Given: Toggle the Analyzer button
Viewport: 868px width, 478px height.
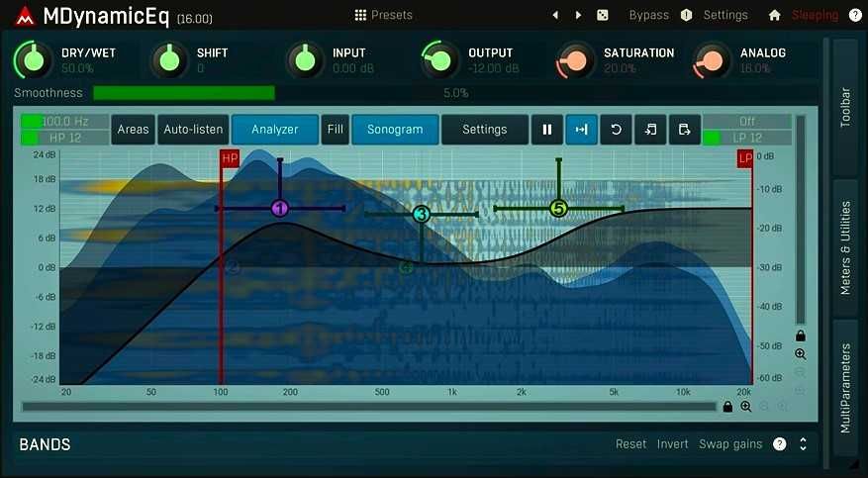Looking at the screenshot, I should click(x=274, y=130).
